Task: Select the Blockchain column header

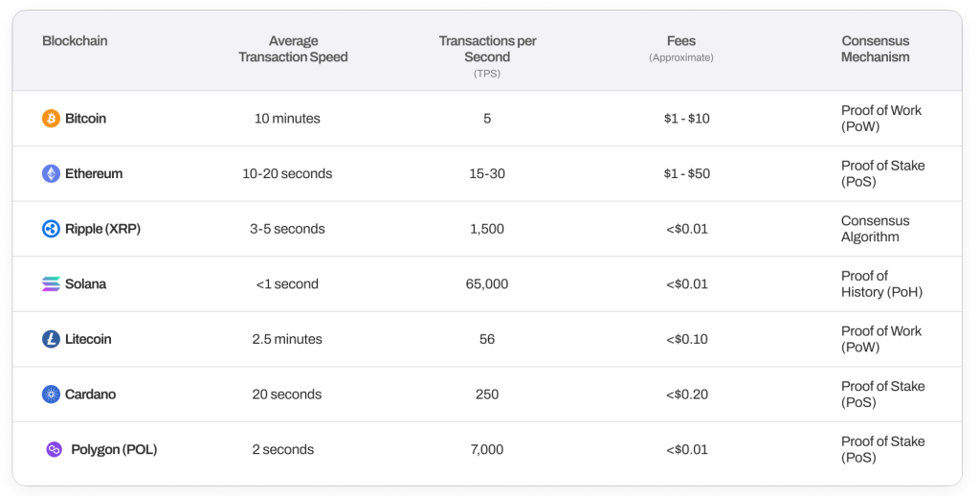Action: (75, 41)
